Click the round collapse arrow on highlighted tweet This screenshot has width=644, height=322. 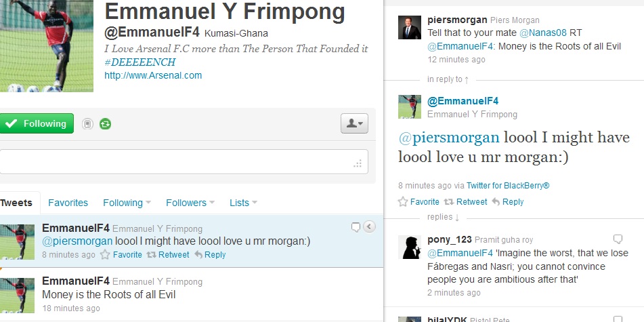tap(369, 227)
